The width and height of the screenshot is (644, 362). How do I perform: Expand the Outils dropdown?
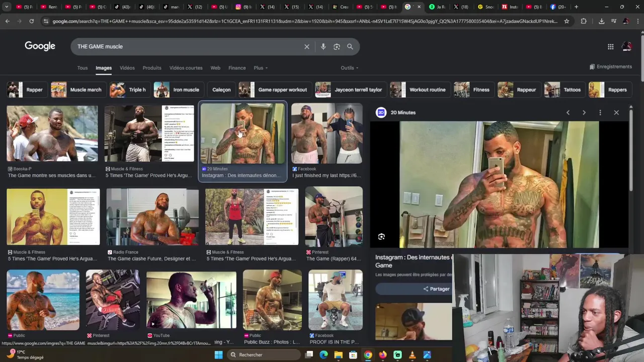(350, 68)
